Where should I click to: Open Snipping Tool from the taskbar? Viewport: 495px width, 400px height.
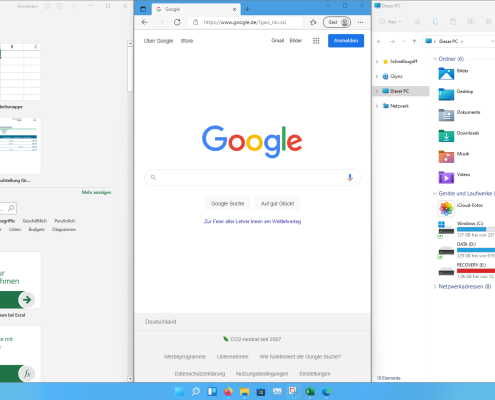pos(293,391)
